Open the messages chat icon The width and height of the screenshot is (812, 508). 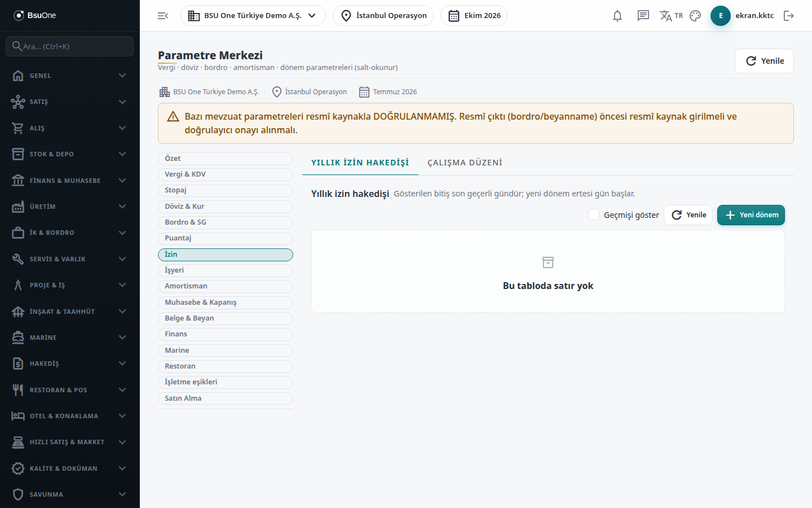(643, 16)
